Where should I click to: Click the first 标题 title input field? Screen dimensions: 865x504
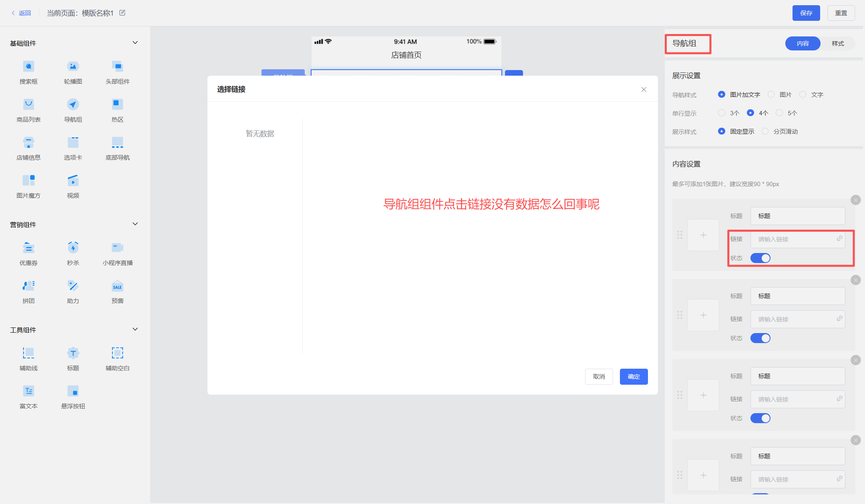coord(797,216)
